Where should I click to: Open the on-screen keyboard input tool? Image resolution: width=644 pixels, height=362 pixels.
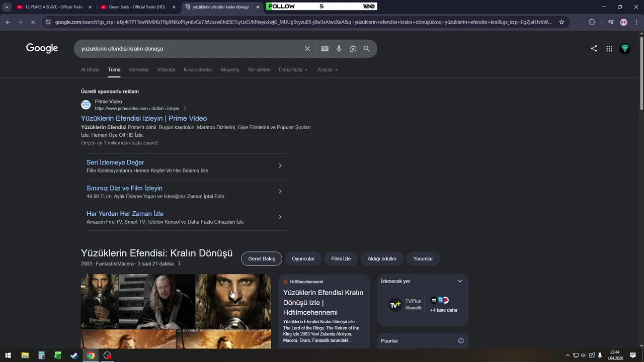pos(325,49)
